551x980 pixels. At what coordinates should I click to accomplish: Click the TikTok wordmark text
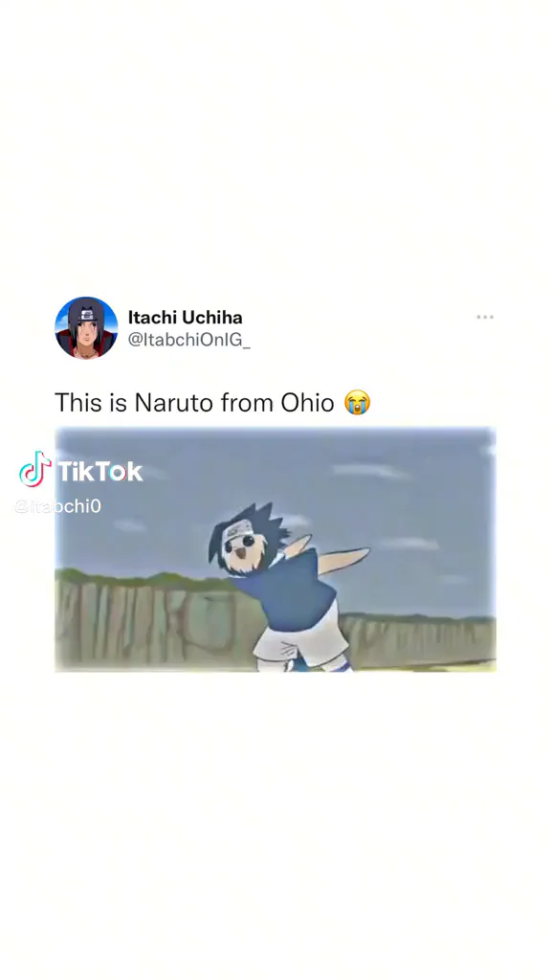tap(99, 471)
